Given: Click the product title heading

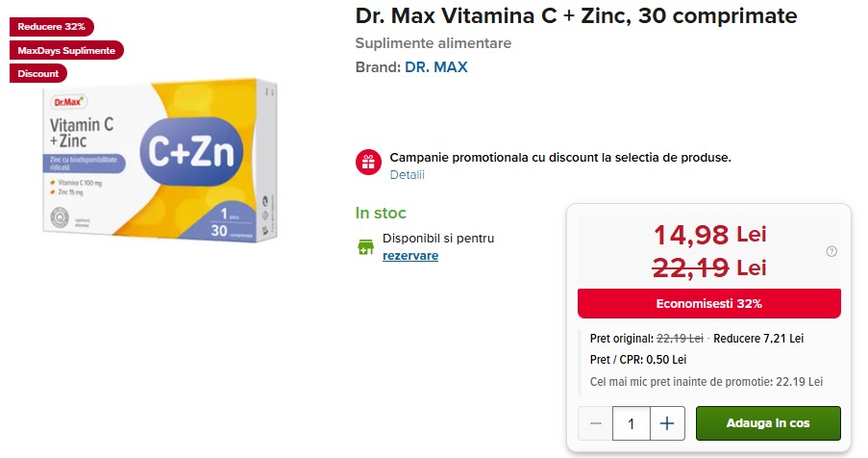Looking at the screenshot, I should point(576,16).
